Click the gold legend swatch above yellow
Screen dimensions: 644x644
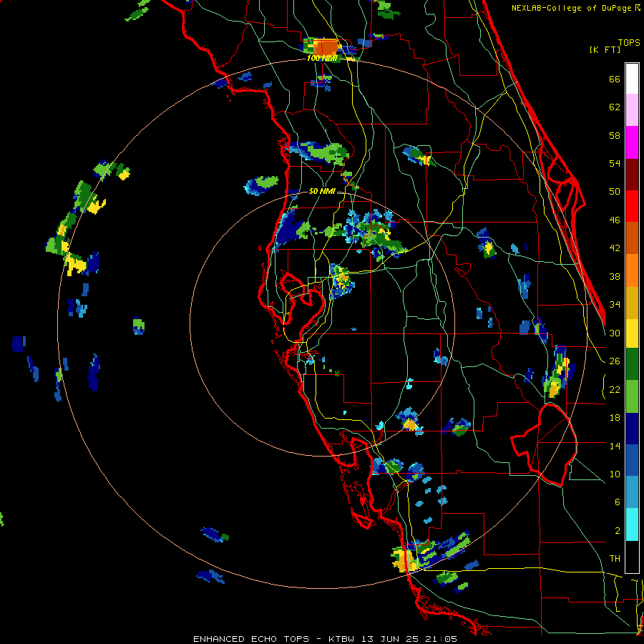pyautogui.click(x=632, y=303)
